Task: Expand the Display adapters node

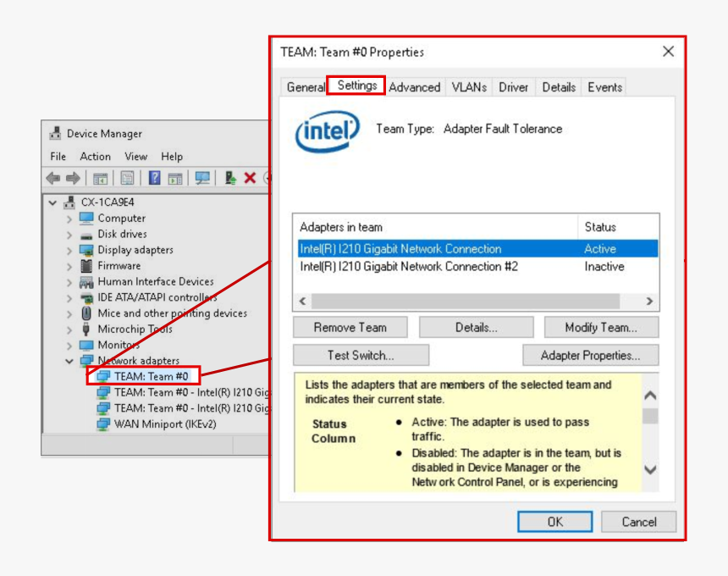Action: coord(69,251)
